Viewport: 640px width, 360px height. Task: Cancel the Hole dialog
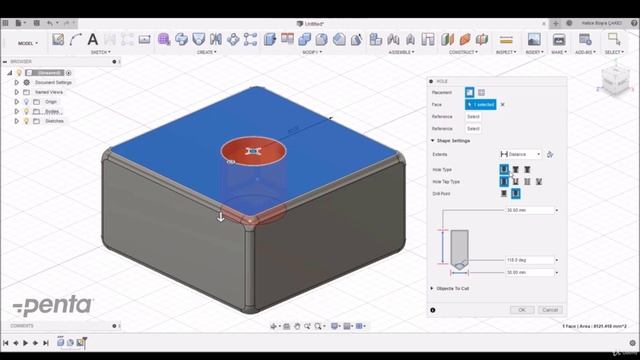550,310
